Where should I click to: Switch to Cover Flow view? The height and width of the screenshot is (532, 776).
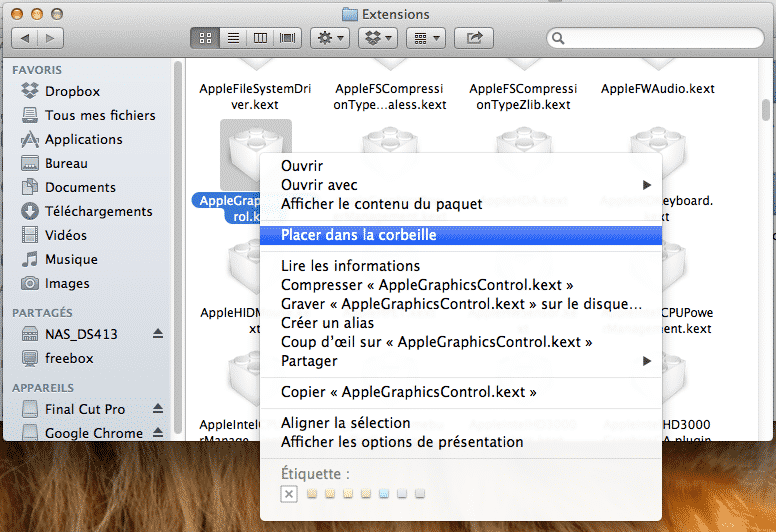click(288, 38)
